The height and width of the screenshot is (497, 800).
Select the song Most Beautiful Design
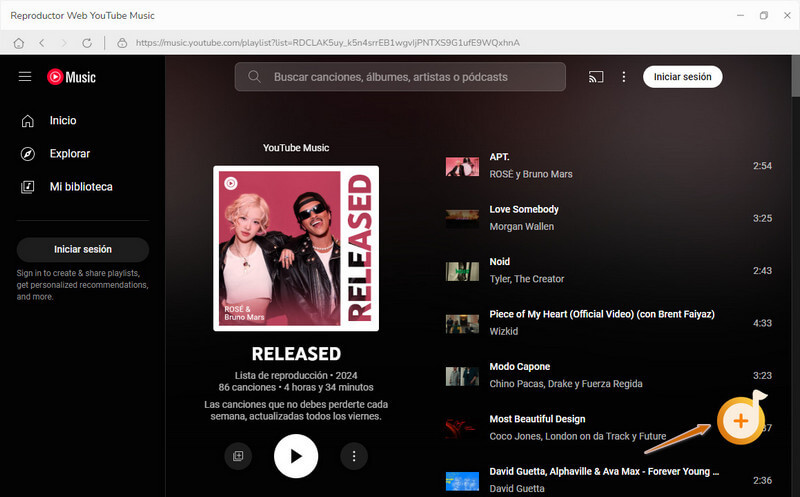point(537,419)
